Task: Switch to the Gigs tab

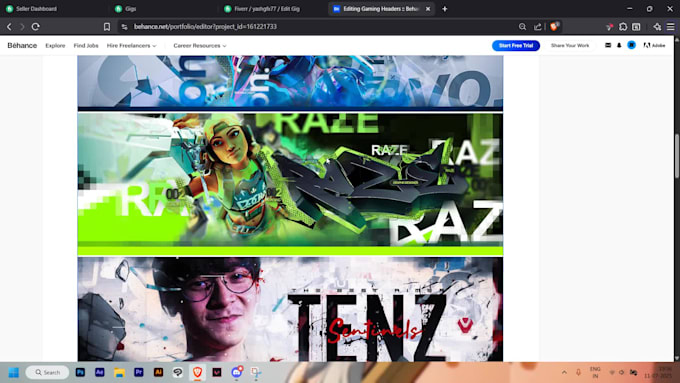Action: [x=164, y=9]
